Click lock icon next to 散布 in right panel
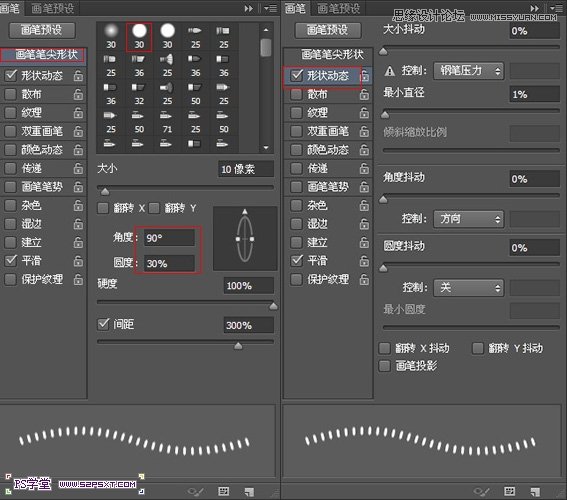This screenshot has height=500, width=567. (x=364, y=94)
